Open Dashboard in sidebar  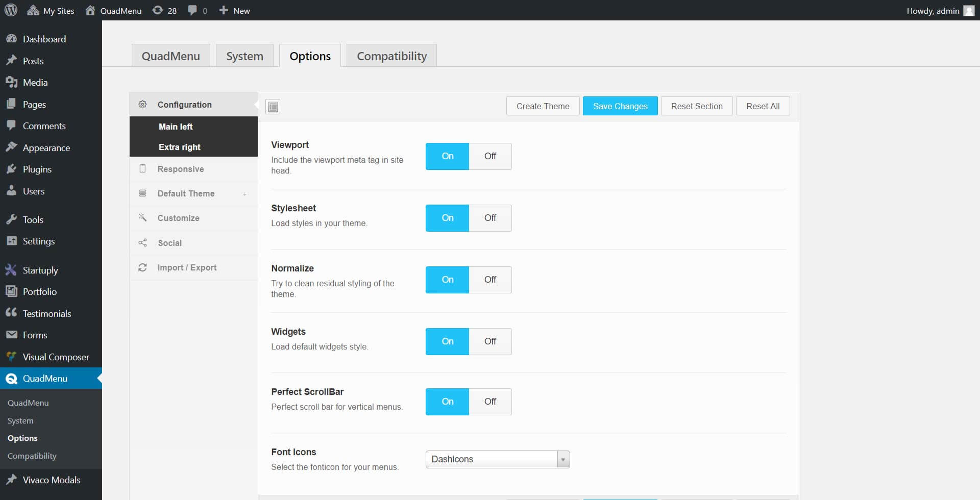point(51,39)
